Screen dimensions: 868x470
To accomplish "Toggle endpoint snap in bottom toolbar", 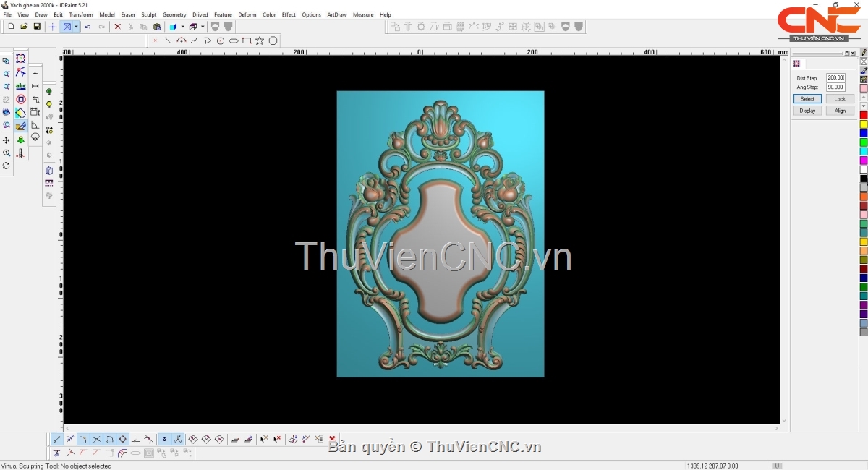I will tap(57, 439).
